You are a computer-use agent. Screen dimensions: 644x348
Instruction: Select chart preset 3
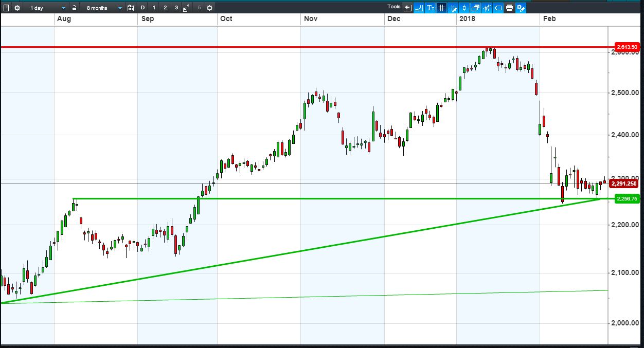[176, 8]
